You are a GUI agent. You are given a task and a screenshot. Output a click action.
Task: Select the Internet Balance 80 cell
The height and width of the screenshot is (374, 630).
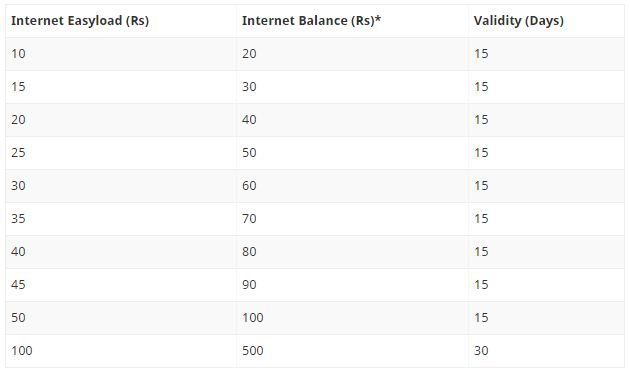click(352, 251)
